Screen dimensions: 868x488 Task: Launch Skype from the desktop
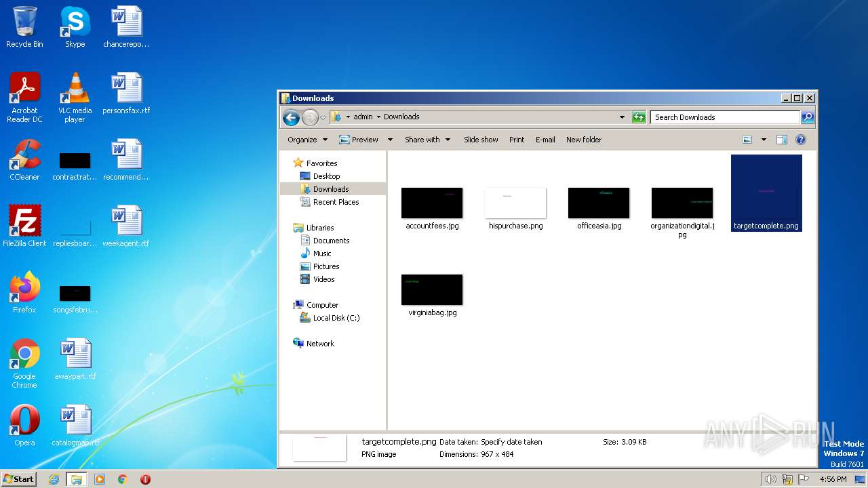pyautogui.click(x=75, y=27)
